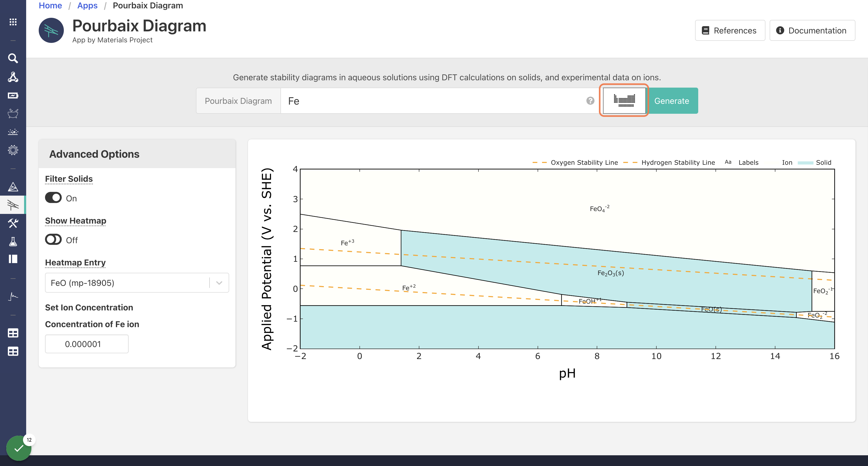Open the References button
868x466 pixels.
[x=730, y=30]
